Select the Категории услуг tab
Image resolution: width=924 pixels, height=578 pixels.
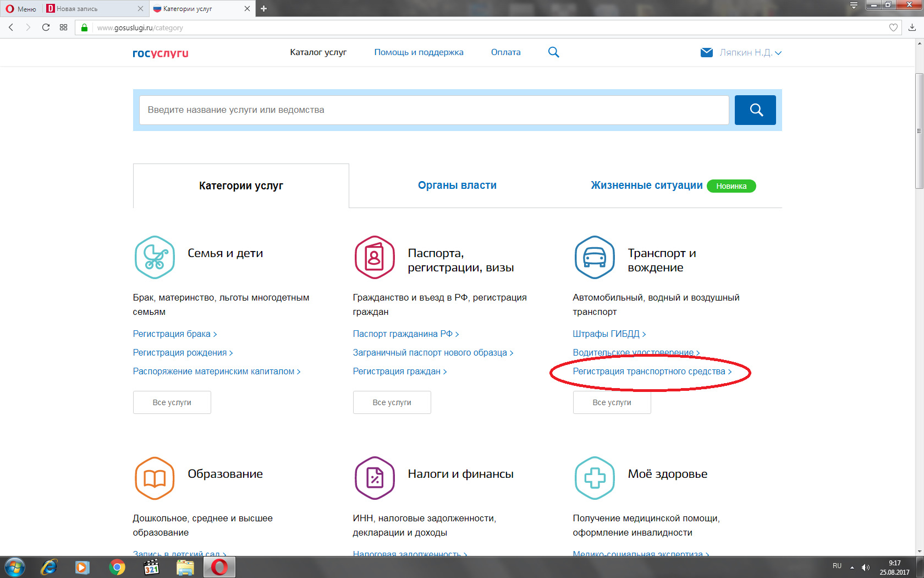click(241, 186)
